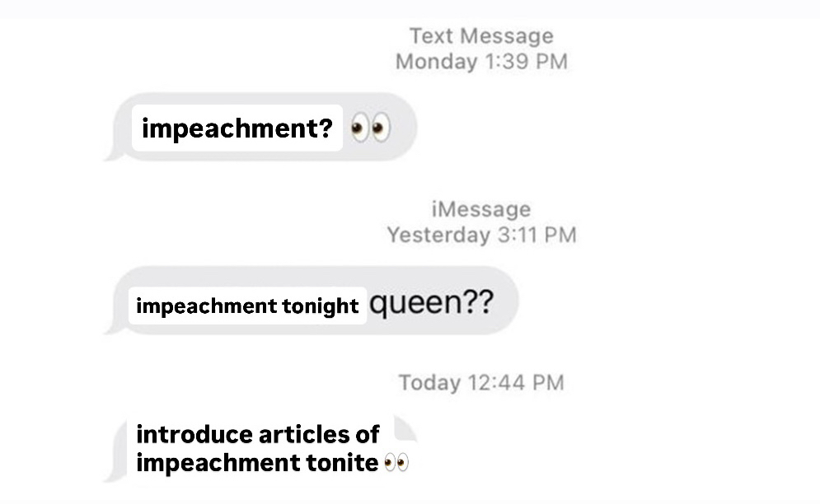Tap the "Monday 1:39 PM" timestamp
820x504 pixels.
[x=481, y=62]
